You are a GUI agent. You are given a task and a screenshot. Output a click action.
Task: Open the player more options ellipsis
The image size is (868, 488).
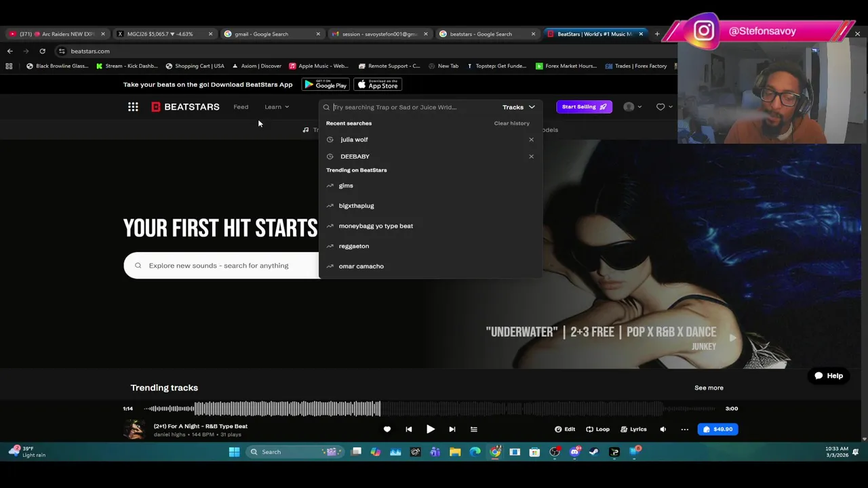click(x=685, y=429)
